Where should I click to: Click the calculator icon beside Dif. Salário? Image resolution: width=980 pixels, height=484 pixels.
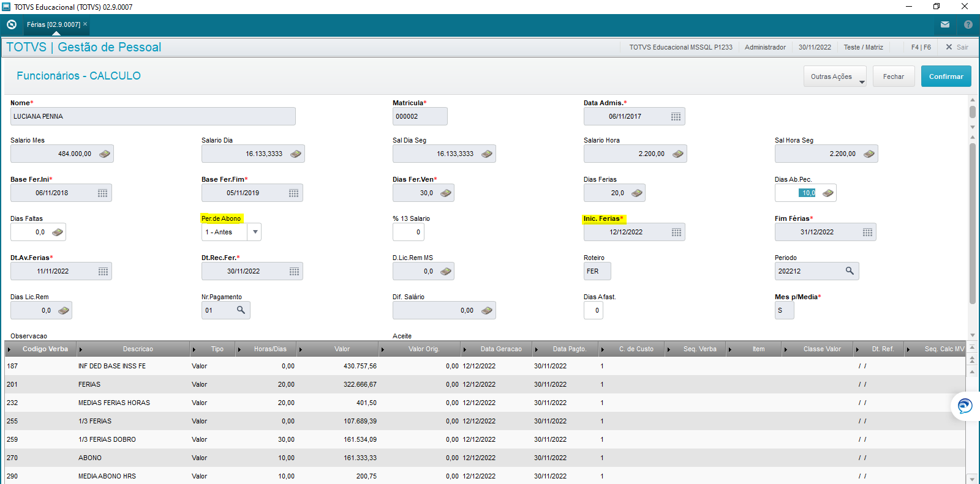point(487,311)
